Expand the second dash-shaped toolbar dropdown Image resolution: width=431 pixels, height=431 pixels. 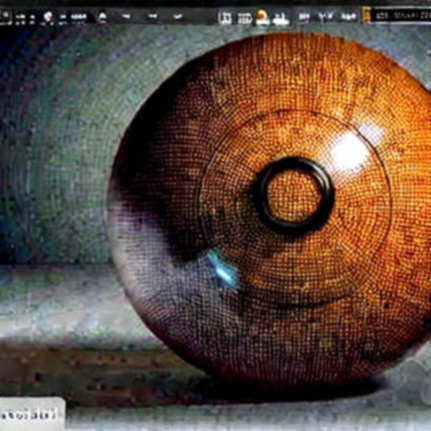pyautogui.click(x=153, y=16)
